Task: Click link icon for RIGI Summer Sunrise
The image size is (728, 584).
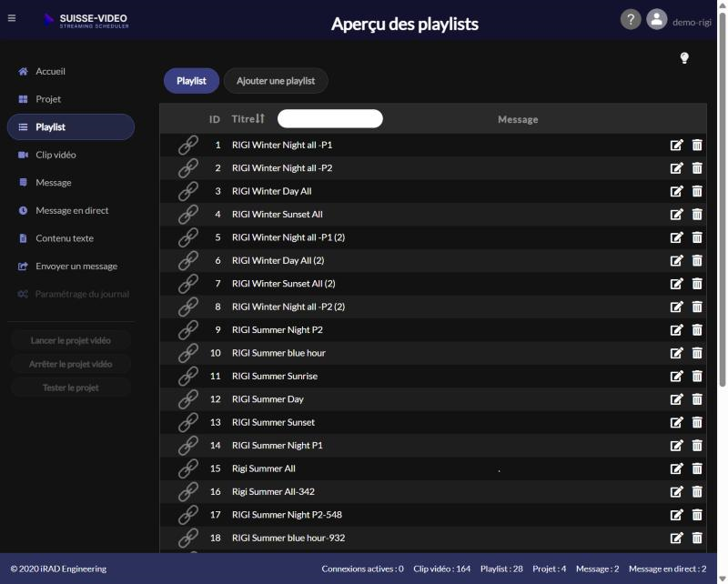Action: point(188,376)
